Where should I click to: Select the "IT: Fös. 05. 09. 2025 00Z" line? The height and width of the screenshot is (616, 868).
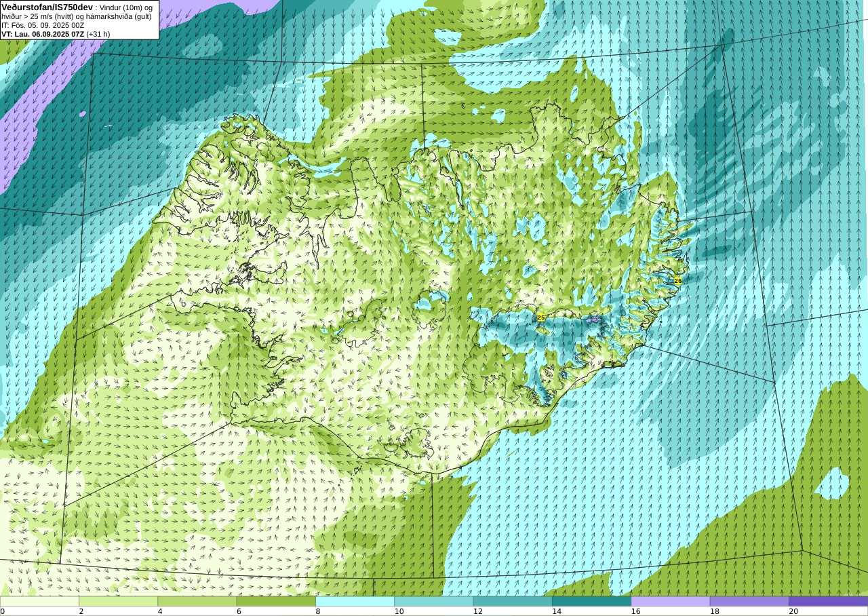point(43,25)
